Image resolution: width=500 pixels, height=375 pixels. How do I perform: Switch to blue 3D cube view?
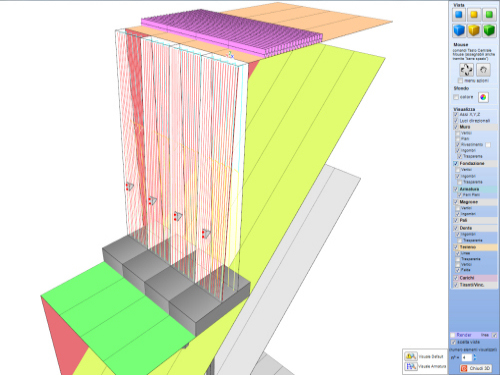[x=459, y=30]
